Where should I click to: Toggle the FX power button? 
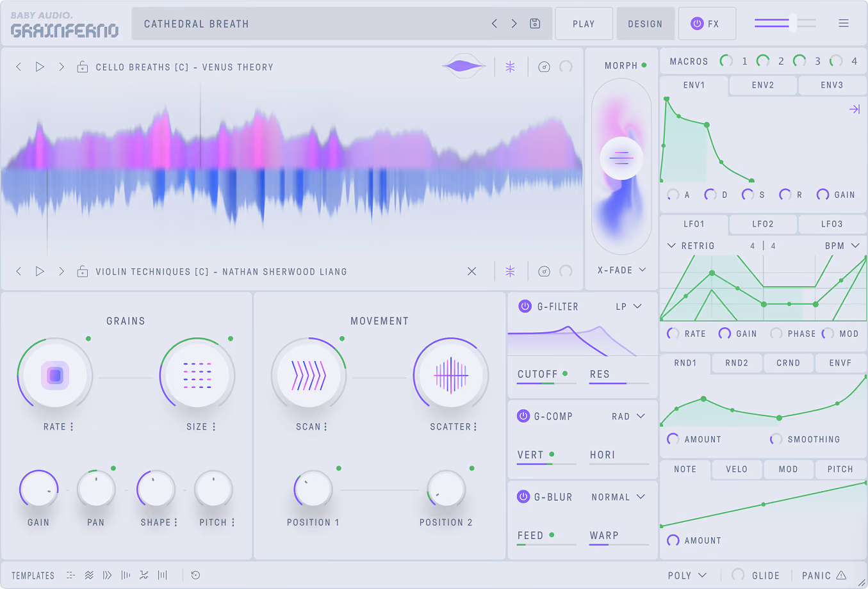pyautogui.click(x=697, y=24)
